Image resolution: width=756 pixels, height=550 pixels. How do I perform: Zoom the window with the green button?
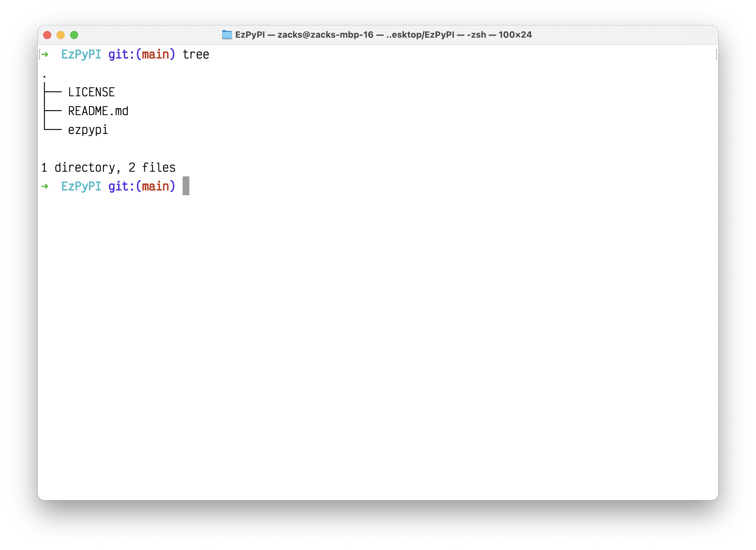click(74, 35)
